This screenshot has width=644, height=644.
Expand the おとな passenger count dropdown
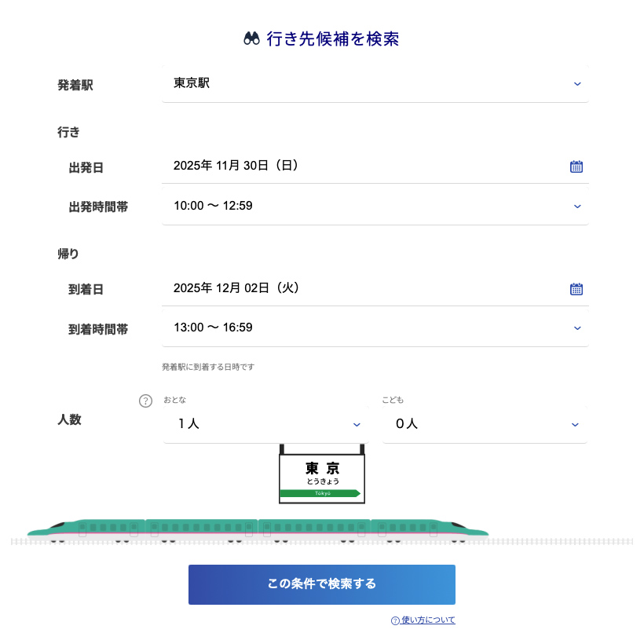[x=265, y=424]
